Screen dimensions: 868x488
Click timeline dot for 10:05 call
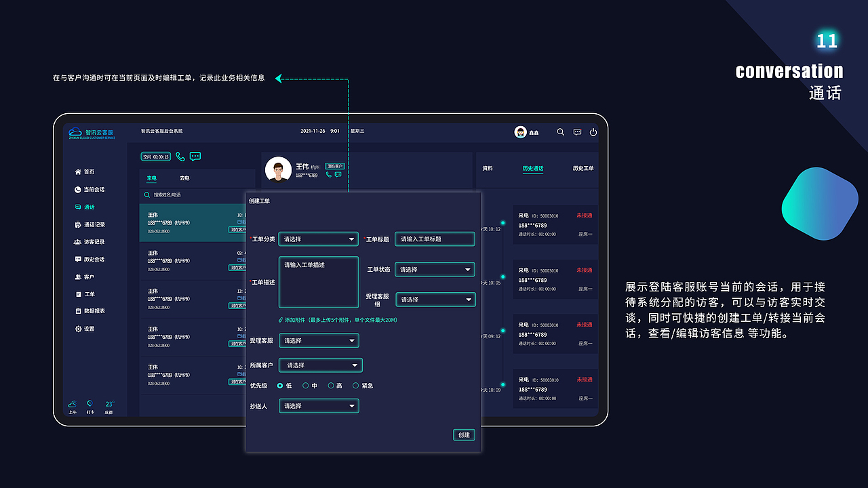click(502, 277)
